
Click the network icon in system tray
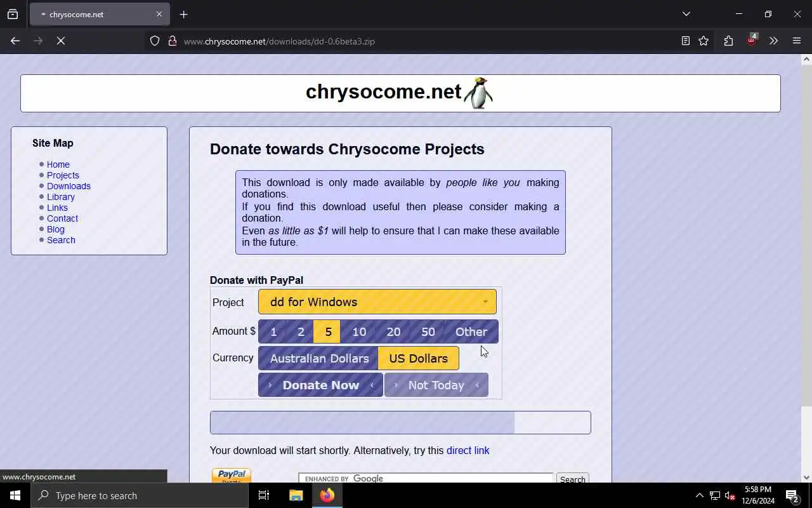715,495
